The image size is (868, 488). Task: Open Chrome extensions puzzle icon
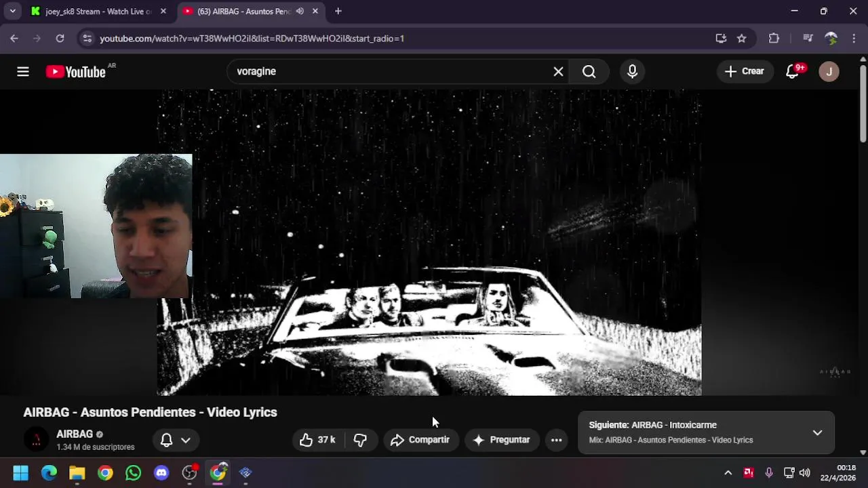[x=774, y=39]
